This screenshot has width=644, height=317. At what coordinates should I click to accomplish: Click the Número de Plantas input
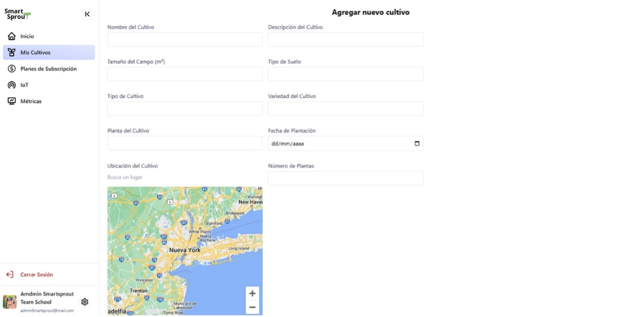coord(345,179)
